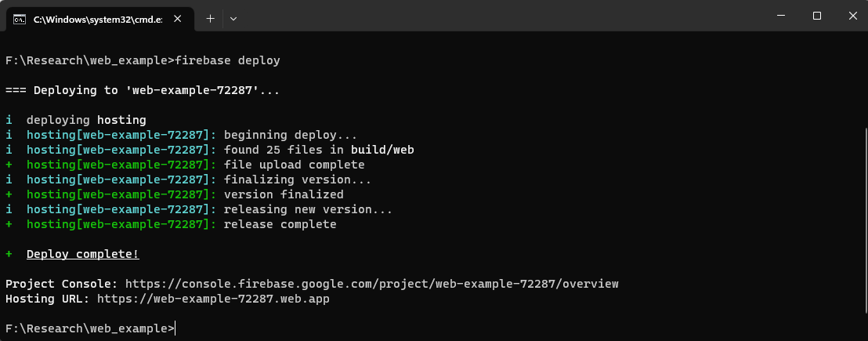The image size is (868, 341).
Task: Click the "version finalized" output line
Action: (x=284, y=194)
